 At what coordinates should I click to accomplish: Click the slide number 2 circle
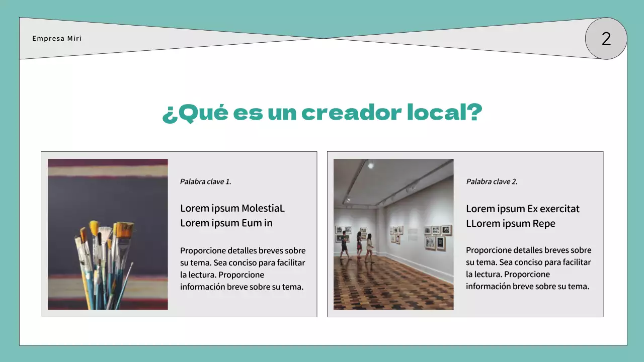tap(606, 39)
